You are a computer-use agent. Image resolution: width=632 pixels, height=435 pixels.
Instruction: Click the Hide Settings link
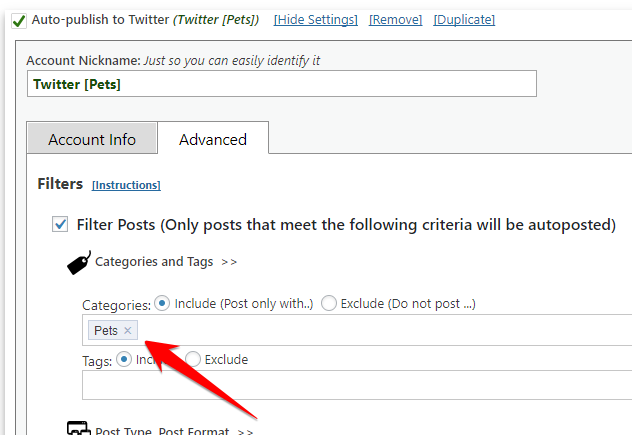point(315,20)
